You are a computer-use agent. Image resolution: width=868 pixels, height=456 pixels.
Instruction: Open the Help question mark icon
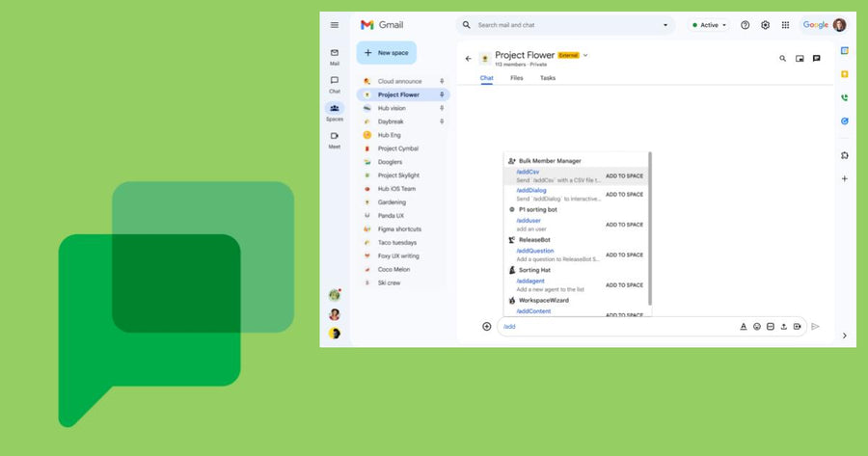pos(746,25)
